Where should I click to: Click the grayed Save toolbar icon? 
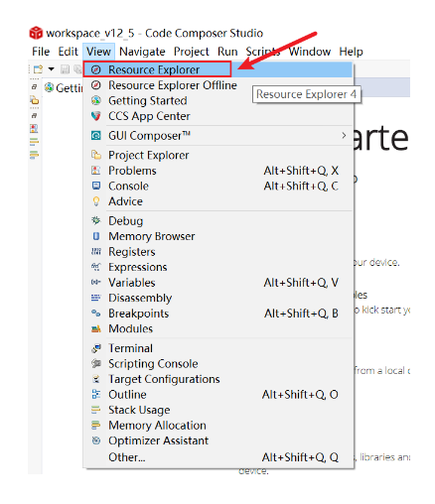click(x=65, y=69)
